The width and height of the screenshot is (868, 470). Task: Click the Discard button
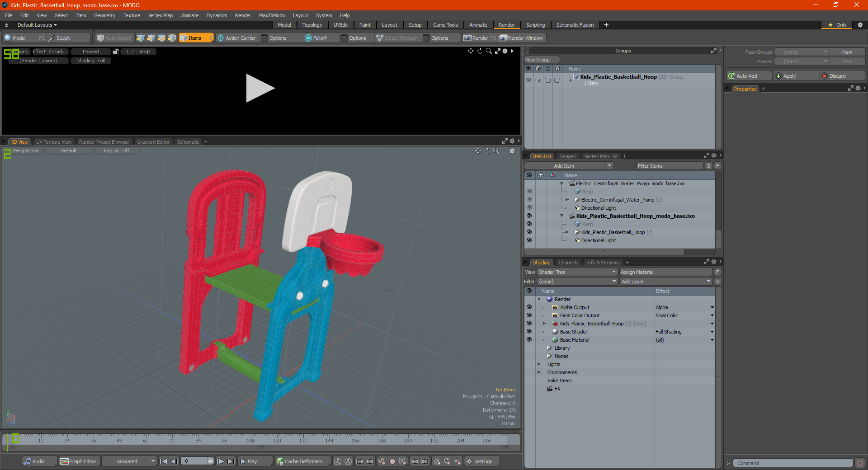(842, 76)
